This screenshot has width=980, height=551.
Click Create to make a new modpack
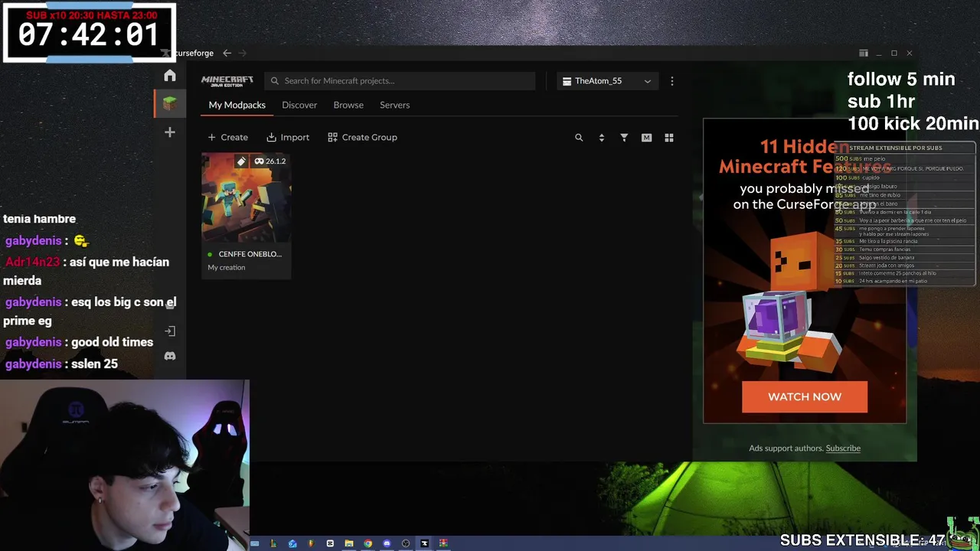(228, 138)
